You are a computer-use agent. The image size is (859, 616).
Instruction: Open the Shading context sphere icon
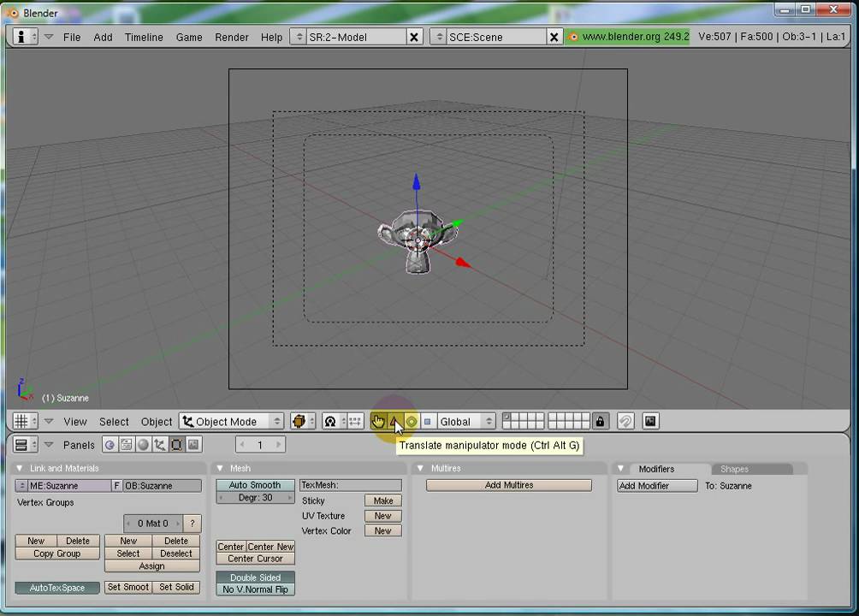[x=143, y=445]
